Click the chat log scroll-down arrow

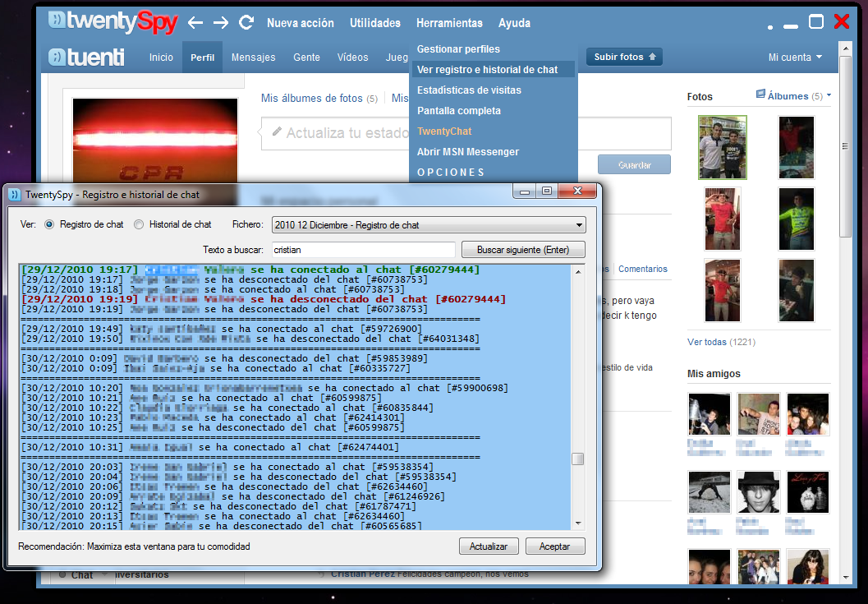pyautogui.click(x=578, y=523)
